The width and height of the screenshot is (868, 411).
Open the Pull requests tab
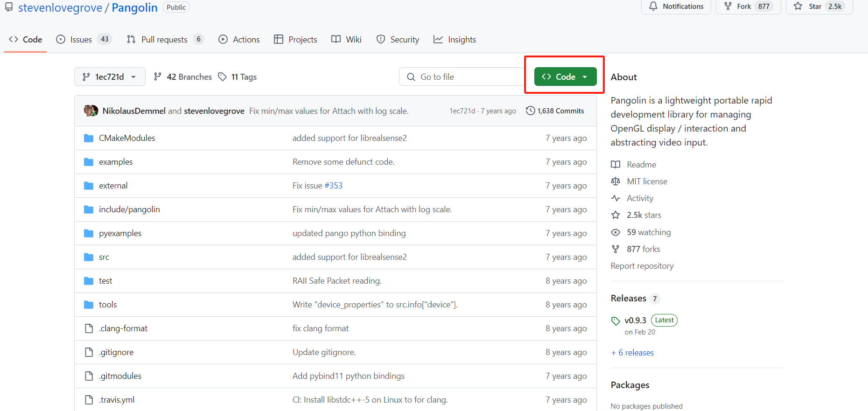tap(165, 40)
